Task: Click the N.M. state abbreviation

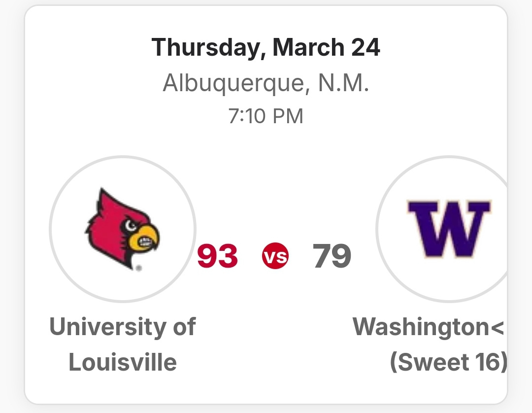Action: (343, 84)
